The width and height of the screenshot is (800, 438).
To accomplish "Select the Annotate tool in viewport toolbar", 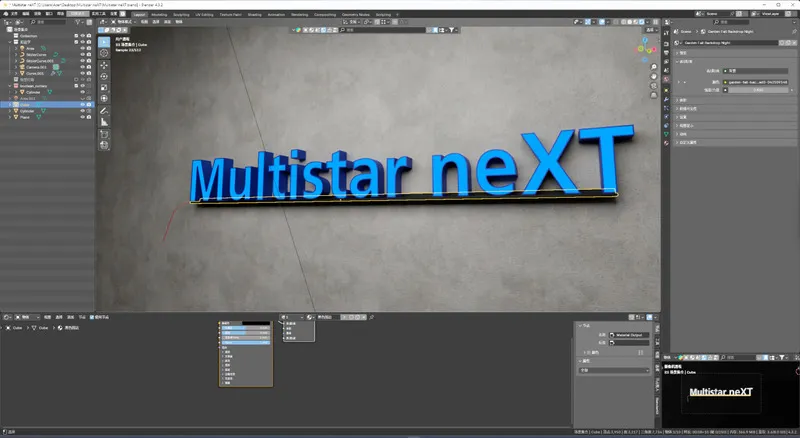I will point(104,111).
